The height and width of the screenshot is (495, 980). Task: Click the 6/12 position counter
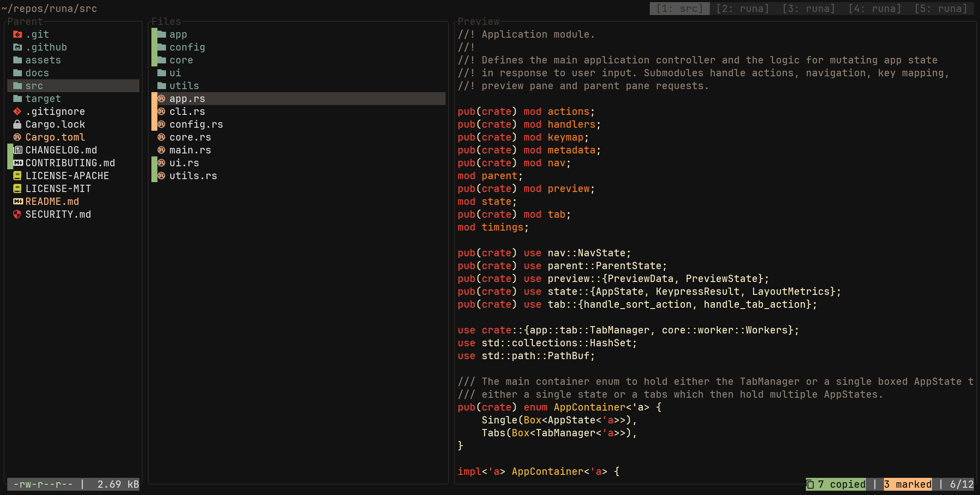(x=962, y=484)
